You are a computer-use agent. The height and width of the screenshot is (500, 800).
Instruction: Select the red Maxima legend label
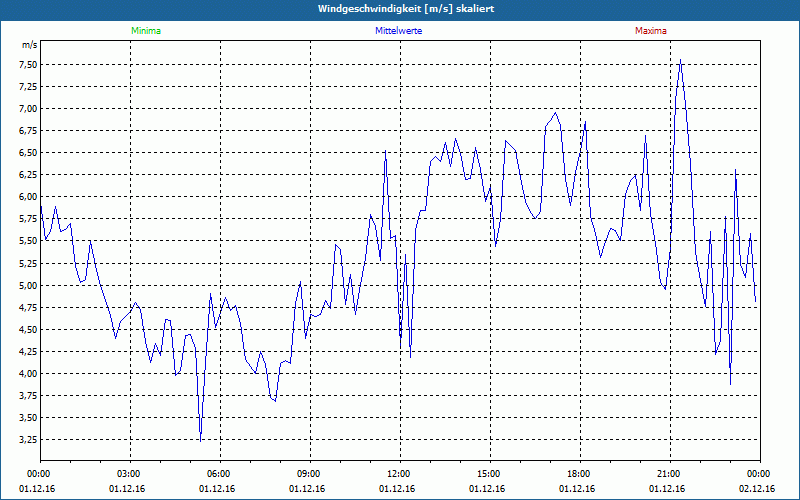point(651,31)
